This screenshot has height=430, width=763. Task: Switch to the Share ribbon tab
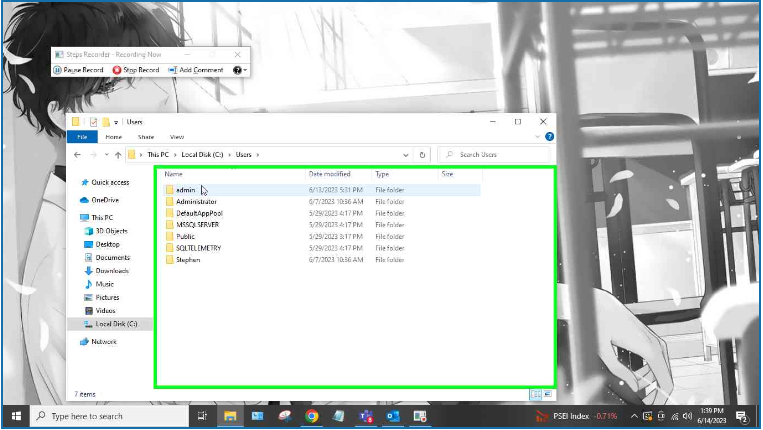pyautogui.click(x=146, y=137)
